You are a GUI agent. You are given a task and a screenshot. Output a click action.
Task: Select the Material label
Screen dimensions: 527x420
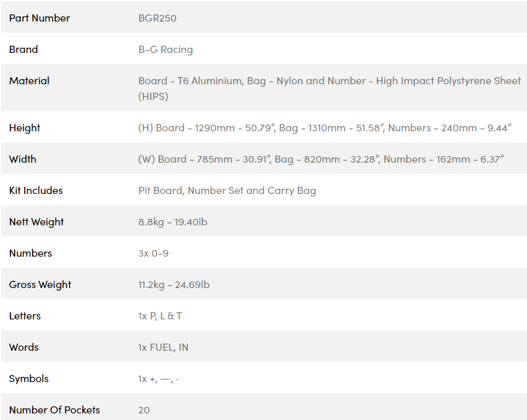[x=29, y=81]
